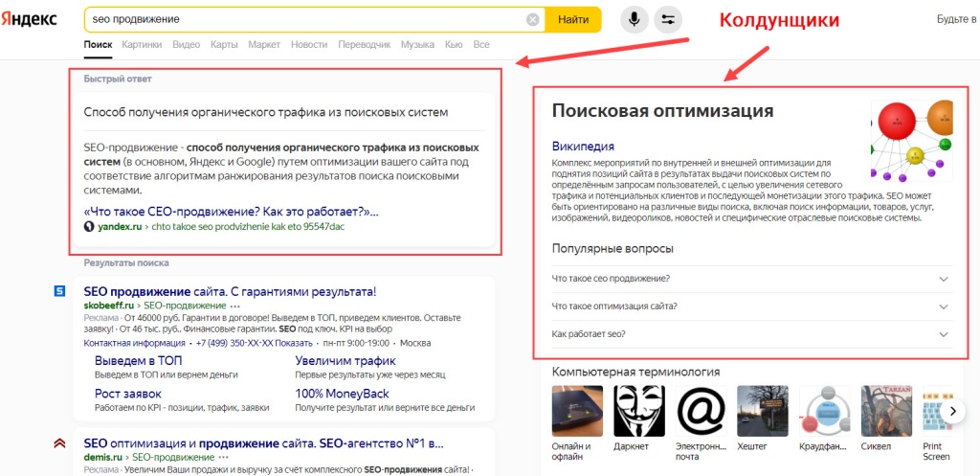Clear the search query with X icon
Image resolution: width=980 pixels, height=476 pixels.
pyautogui.click(x=532, y=20)
